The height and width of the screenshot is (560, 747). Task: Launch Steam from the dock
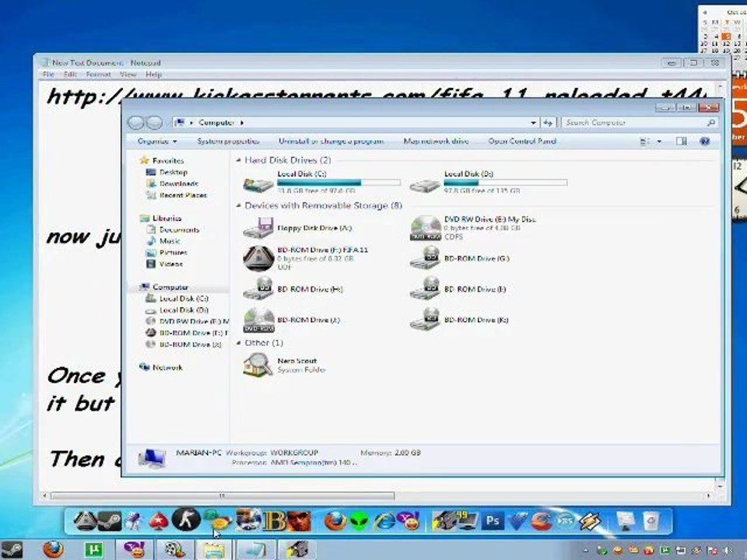point(110,521)
